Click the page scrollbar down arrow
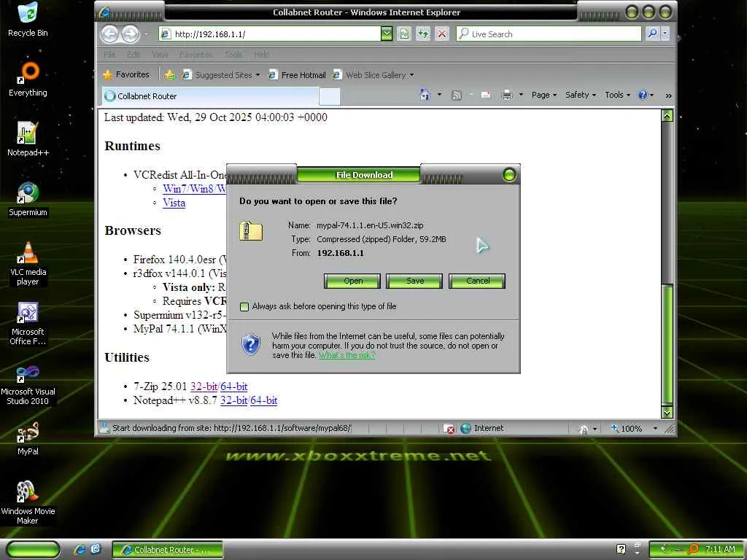This screenshot has width=747, height=560. [667, 413]
